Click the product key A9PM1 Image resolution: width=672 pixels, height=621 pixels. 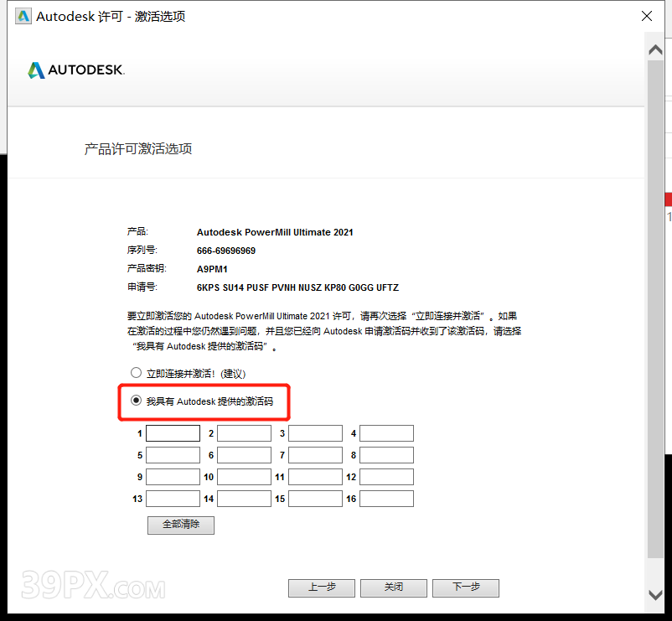(x=212, y=269)
